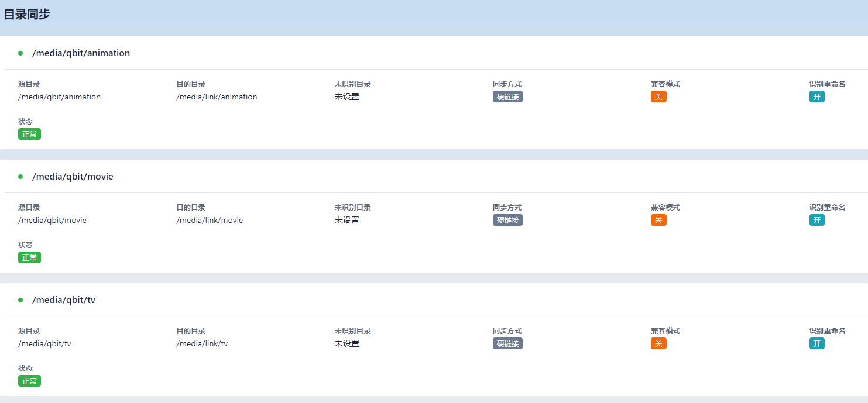Open the /media/qbit/animation sync entry title
This screenshot has height=403, width=868.
click(x=81, y=53)
